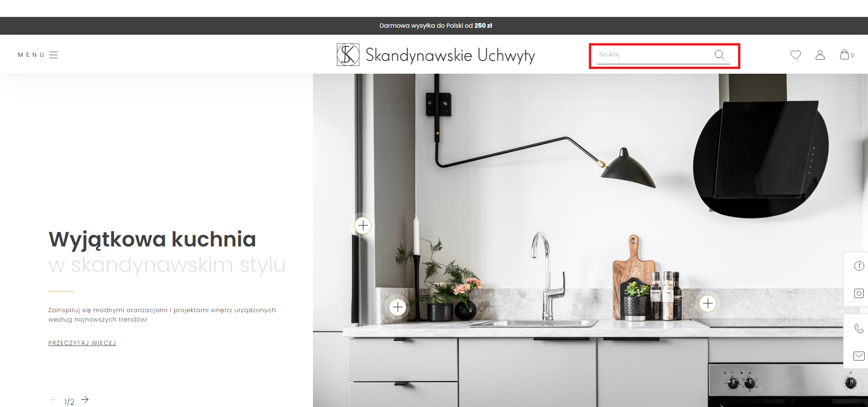Open the Facebook sidebar icon
This screenshot has width=868, height=407.
[859, 266]
